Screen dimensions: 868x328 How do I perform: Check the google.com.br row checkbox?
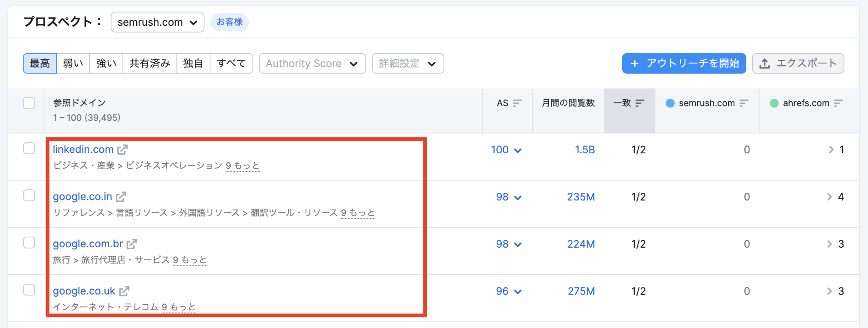coord(29,243)
